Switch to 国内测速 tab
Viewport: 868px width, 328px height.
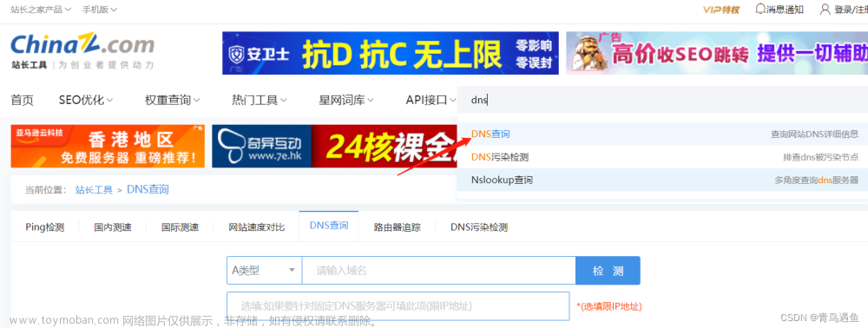pos(112,226)
